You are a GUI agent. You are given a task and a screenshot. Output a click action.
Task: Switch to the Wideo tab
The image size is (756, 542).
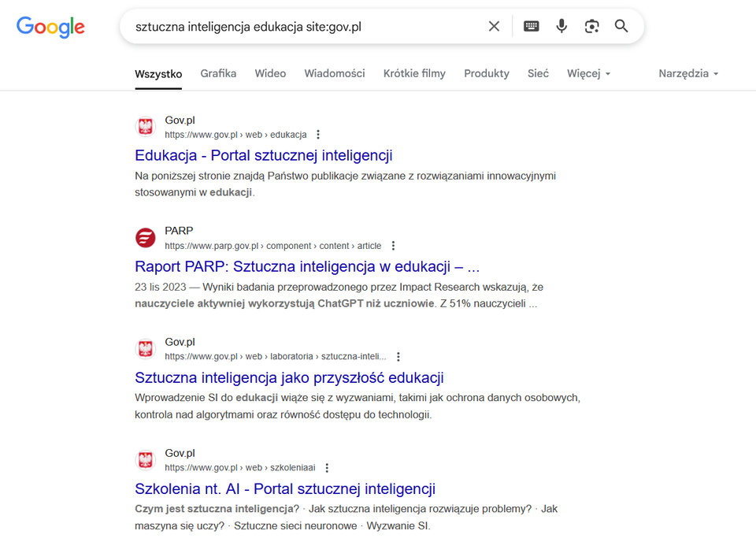[x=270, y=73]
